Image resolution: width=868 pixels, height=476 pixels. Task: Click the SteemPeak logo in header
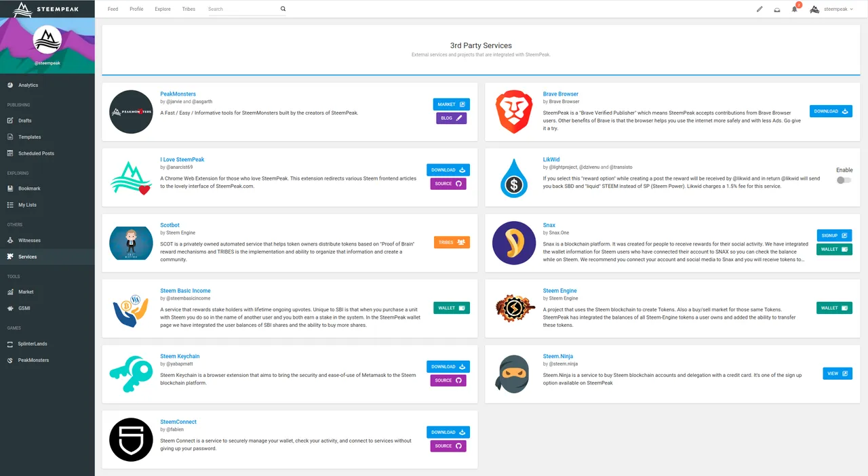[47, 9]
